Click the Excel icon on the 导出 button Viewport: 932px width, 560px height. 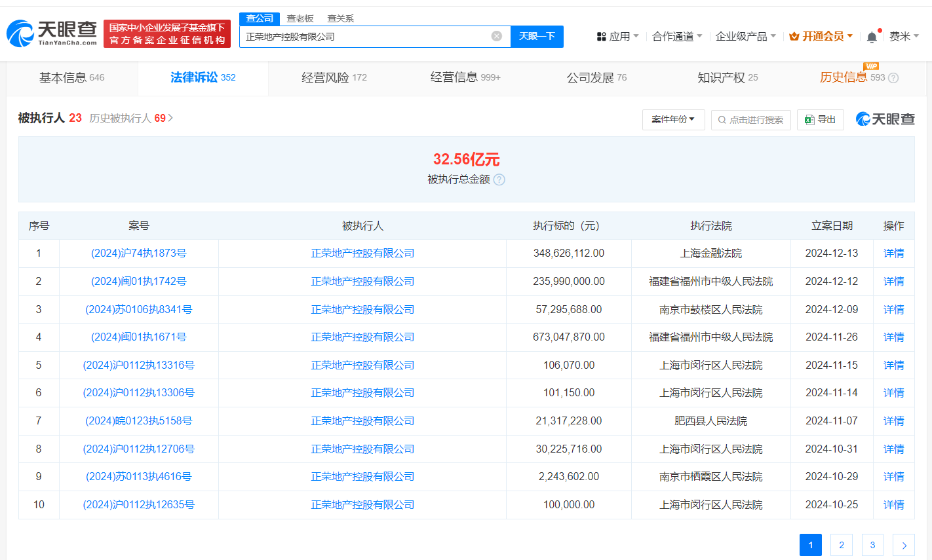(809, 120)
